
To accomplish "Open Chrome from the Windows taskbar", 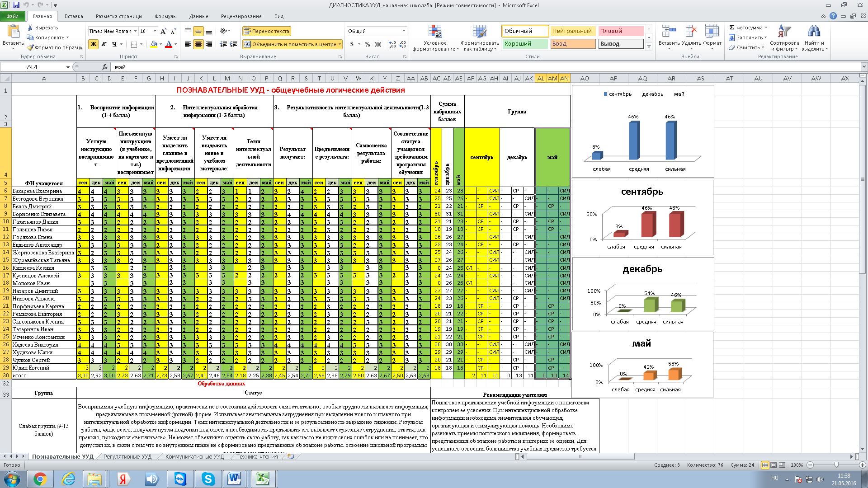I will pos(40,479).
